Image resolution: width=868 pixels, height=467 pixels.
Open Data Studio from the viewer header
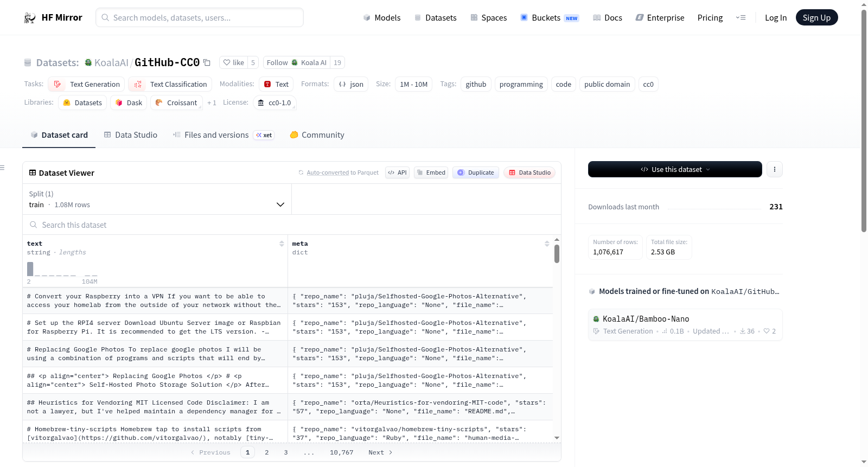[529, 172]
